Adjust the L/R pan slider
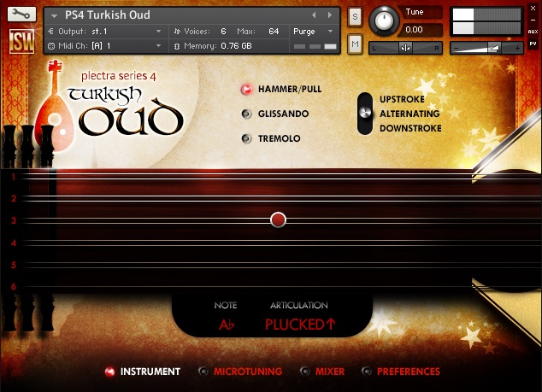Image resolution: width=542 pixels, height=392 pixels. 405,48
